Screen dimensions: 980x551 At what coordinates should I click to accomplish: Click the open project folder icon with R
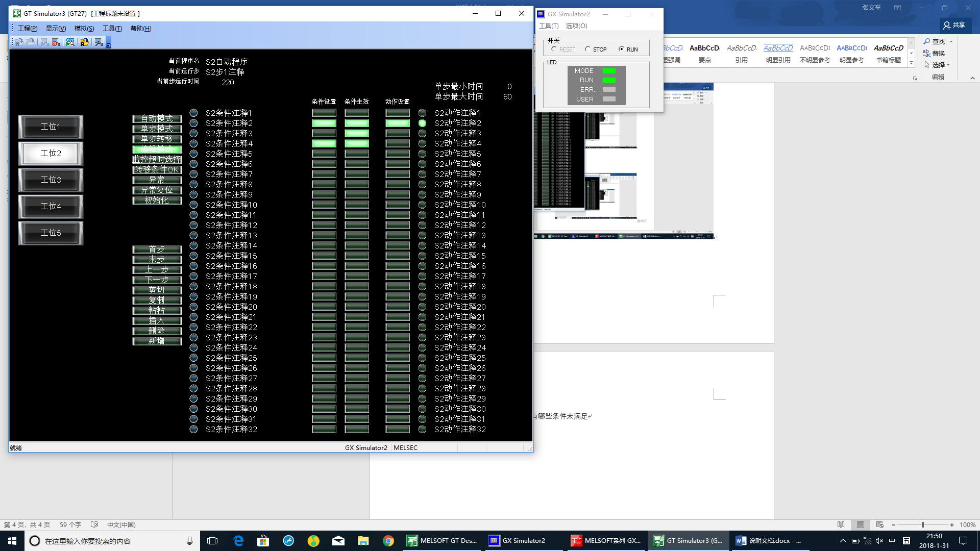(x=85, y=42)
